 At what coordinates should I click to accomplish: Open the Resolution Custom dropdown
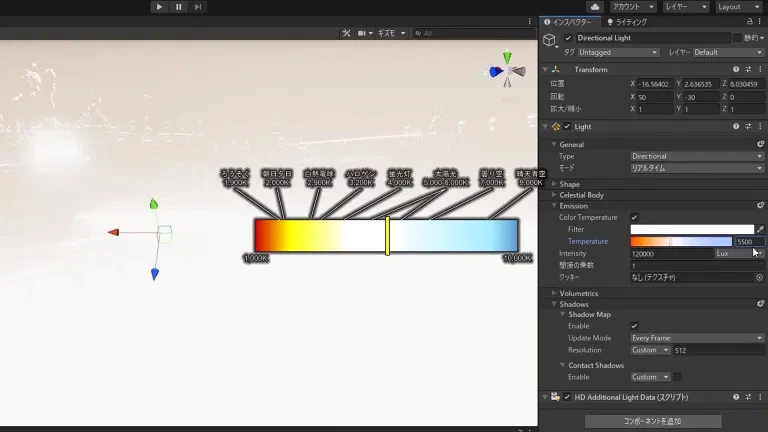pyautogui.click(x=650, y=350)
